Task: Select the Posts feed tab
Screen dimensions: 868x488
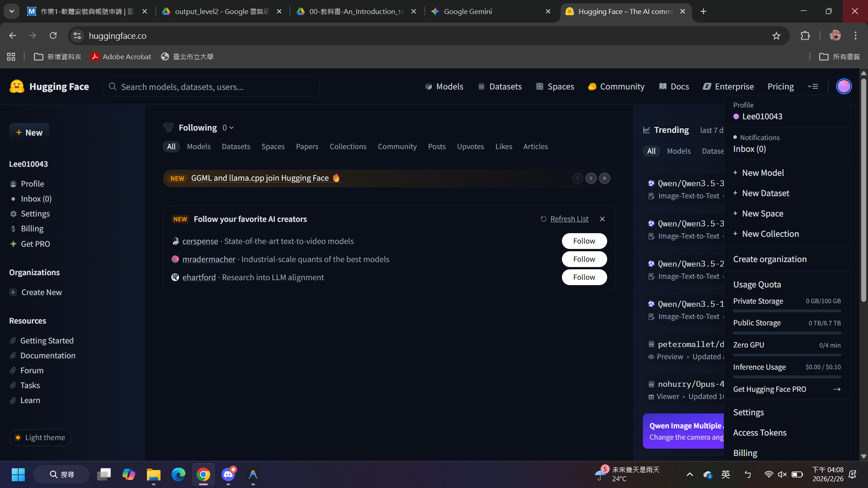Action: click(x=437, y=146)
